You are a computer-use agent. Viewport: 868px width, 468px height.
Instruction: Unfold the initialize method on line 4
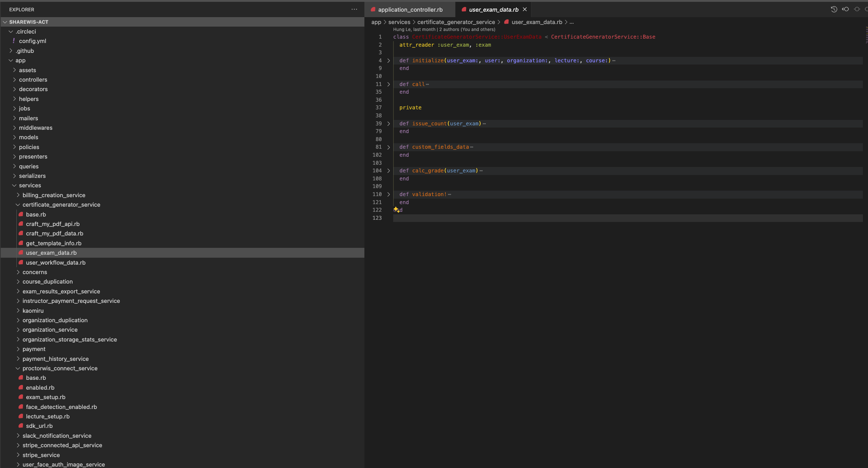[388, 61]
